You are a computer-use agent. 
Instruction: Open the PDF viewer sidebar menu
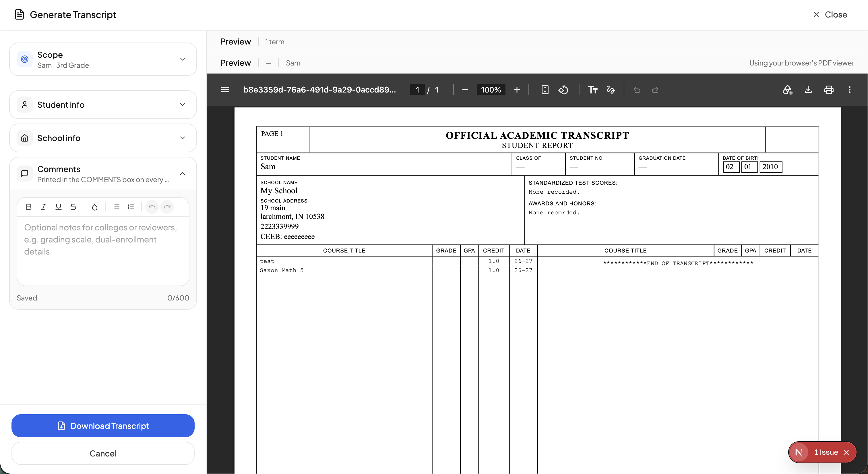click(225, 90)
